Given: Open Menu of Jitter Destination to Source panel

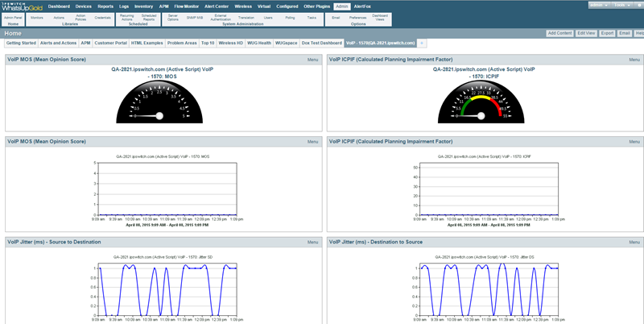Looking at the screenshot, I should point(634,242).
